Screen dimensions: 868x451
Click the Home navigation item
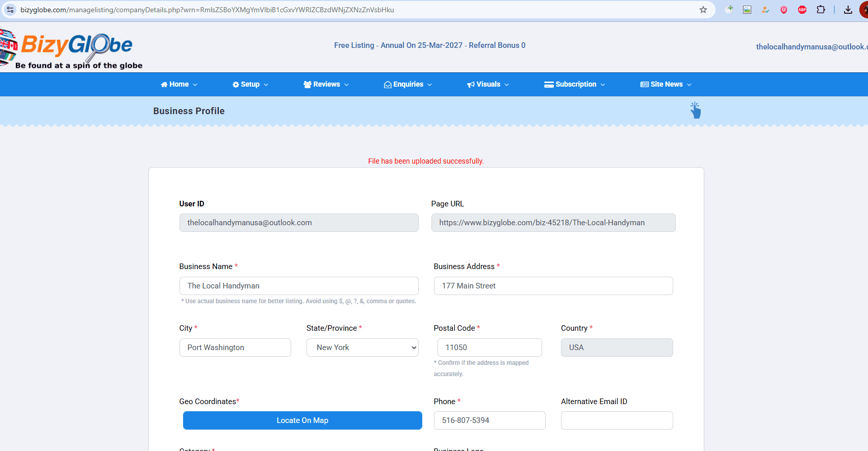tap(179, 85)
